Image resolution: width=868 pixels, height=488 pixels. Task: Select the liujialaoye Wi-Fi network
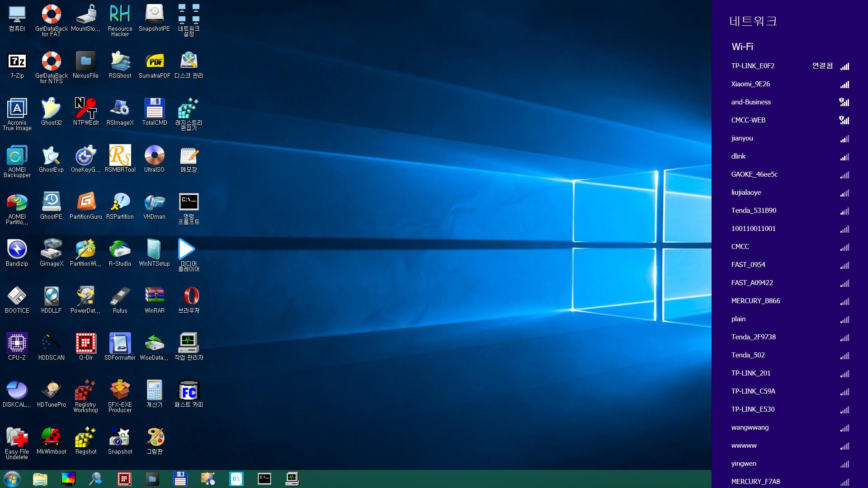[x=790, y=192]
